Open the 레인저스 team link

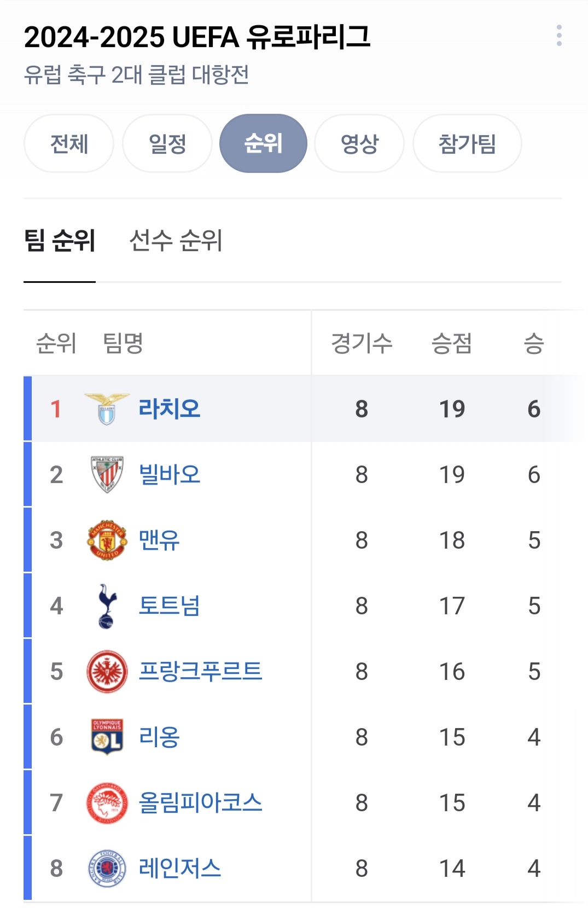click(x=180, y=868)
